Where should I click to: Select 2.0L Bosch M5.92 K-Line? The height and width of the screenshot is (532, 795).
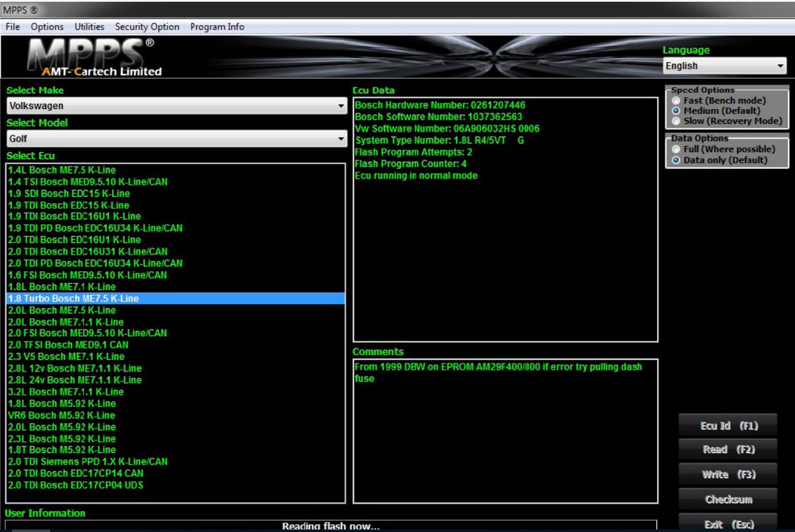tap(176, 427)
